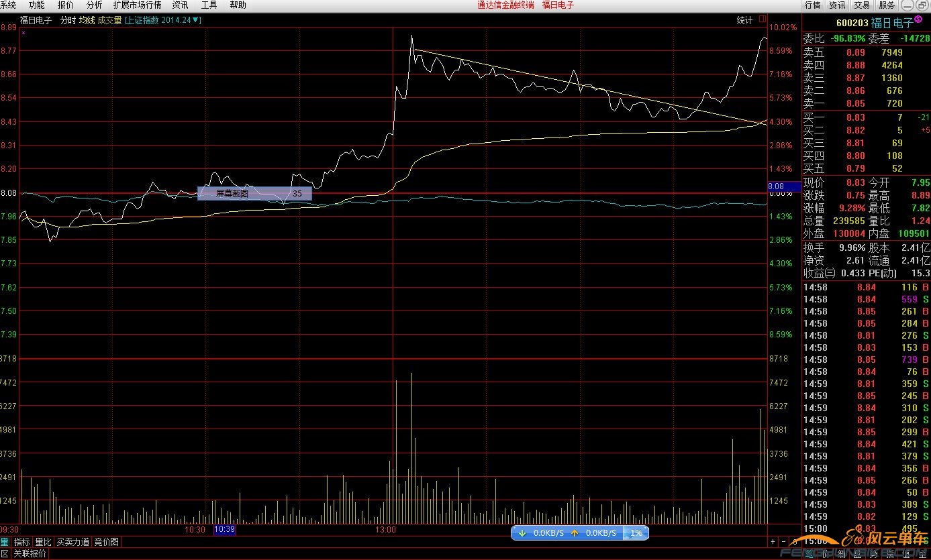Viewport: 931px width, 560px height.
Task: Toggle the 均线 average line display
Action: coord(87,20)
